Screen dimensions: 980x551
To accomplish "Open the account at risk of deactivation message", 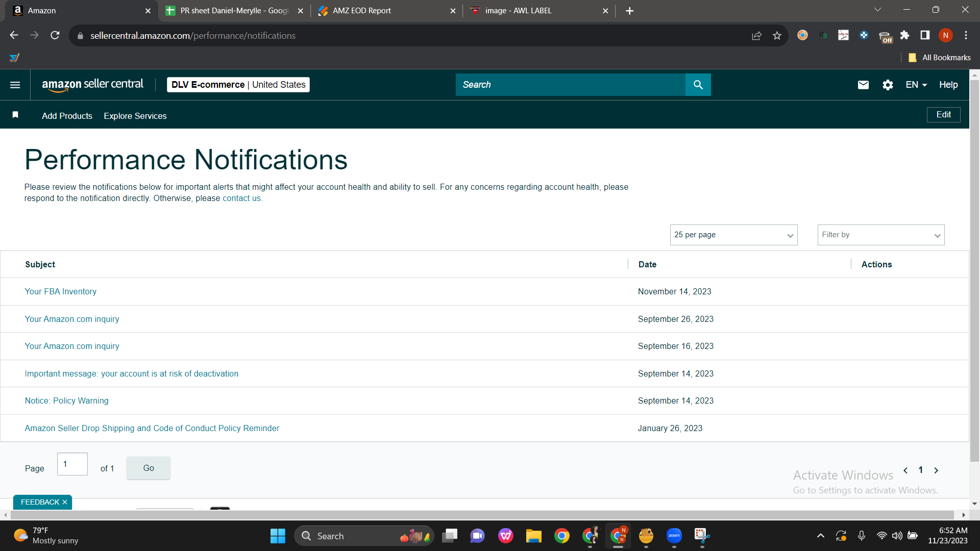I will [132, 373].
